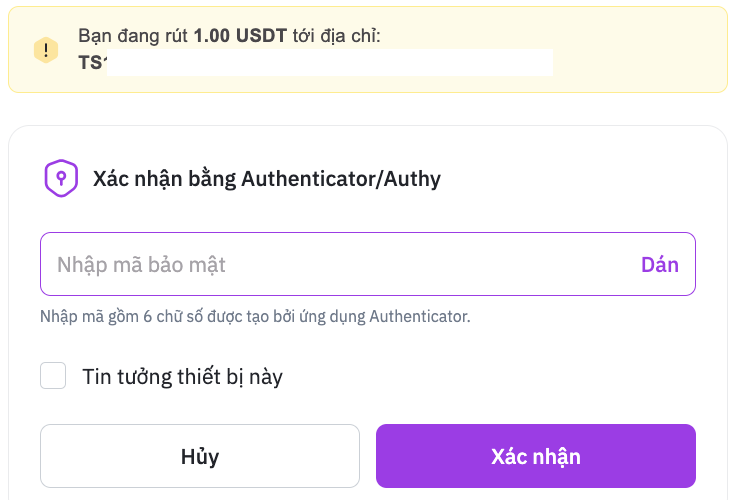Focus the "Nhập mã bảo mật" input field

330,265
